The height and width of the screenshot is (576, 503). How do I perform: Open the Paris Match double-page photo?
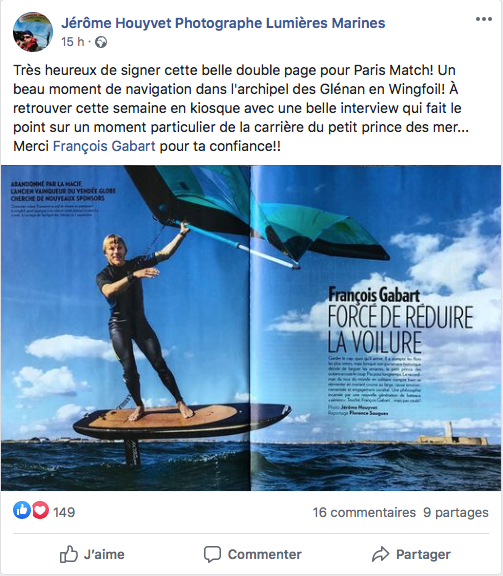(251, 328)
